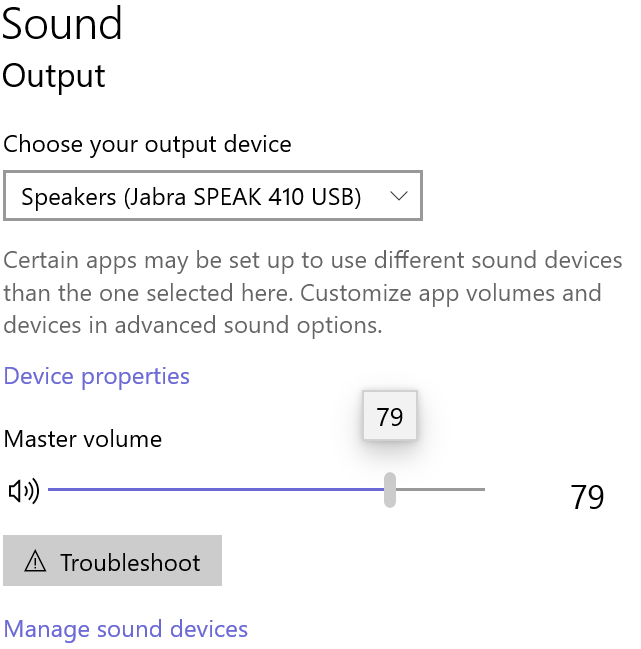The height and width of the screenshot is (649, 641).
Task: Click the far left start of volume slider track
Action: click(51, 490)
